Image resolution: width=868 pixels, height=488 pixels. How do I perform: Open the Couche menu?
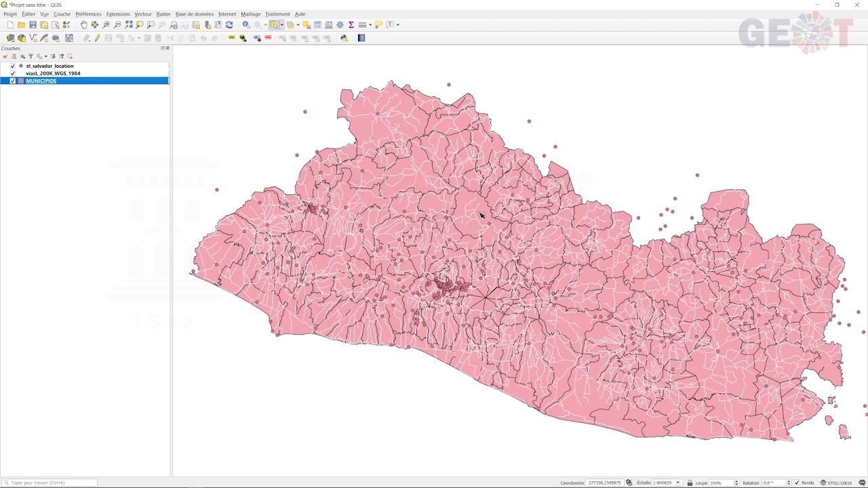point(62,14)
